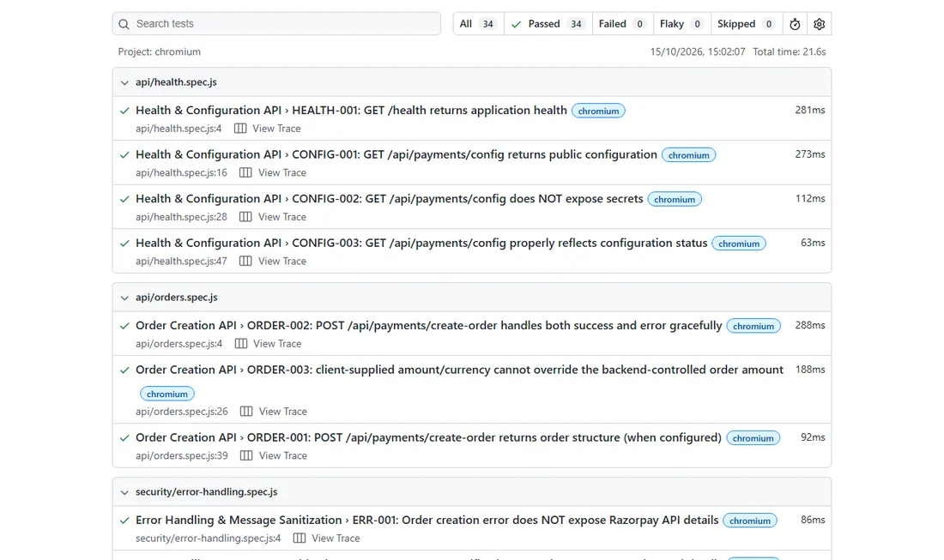Click passed checkmark of CONFIG-003 test
944x560 pixels.
(x=124, y=244)
